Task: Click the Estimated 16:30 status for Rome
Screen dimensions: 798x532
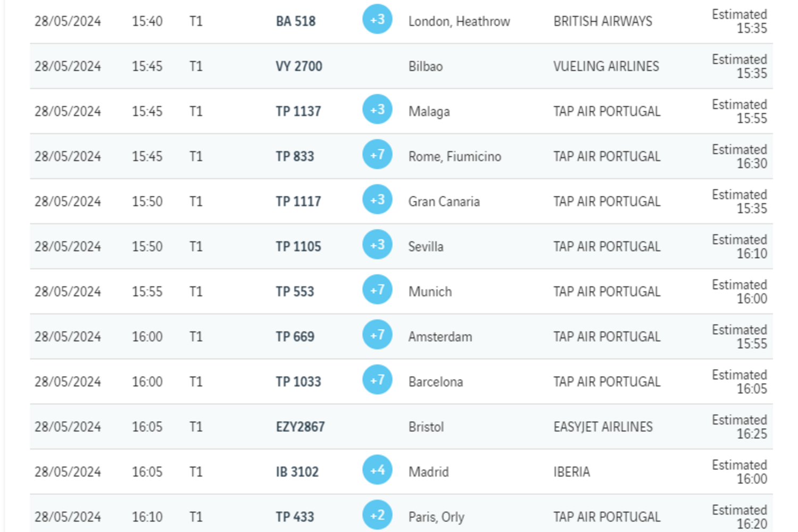Action: click(739, 156)
